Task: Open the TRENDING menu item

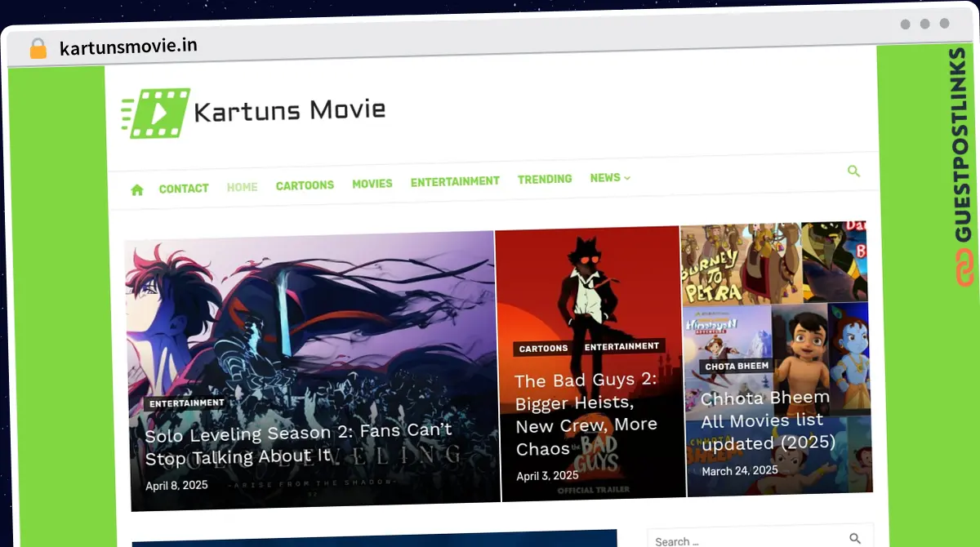Action: point(545,179)
